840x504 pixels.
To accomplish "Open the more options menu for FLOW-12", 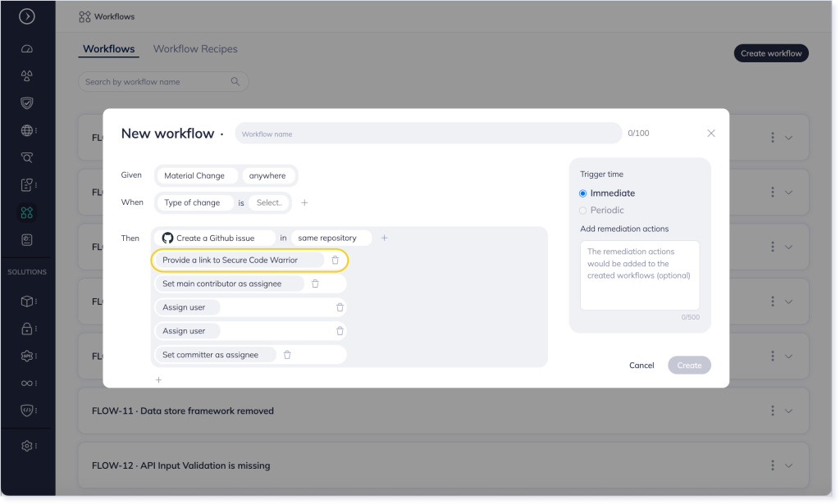I will pos(773,465).
